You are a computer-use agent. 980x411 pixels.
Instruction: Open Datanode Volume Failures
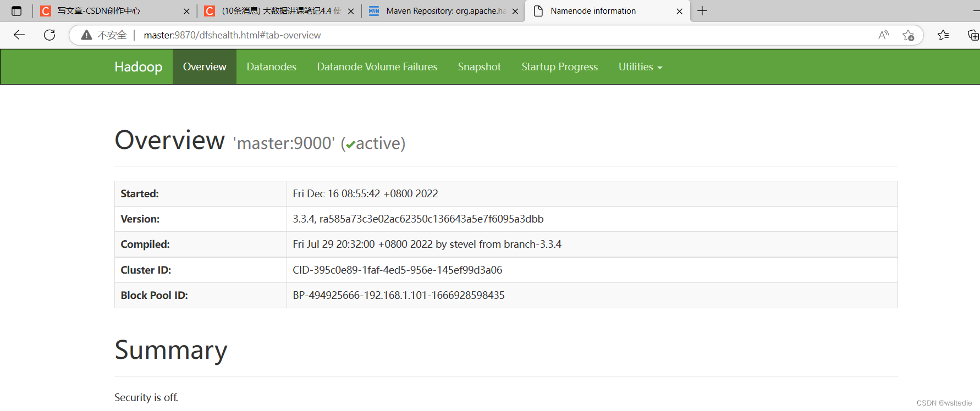point(377,66)
